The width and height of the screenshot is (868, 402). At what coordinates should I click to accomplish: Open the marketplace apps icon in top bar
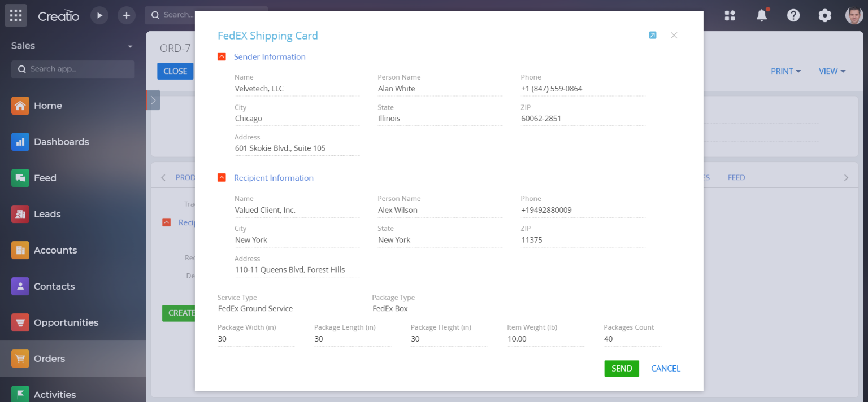click(x=730, y=15)
